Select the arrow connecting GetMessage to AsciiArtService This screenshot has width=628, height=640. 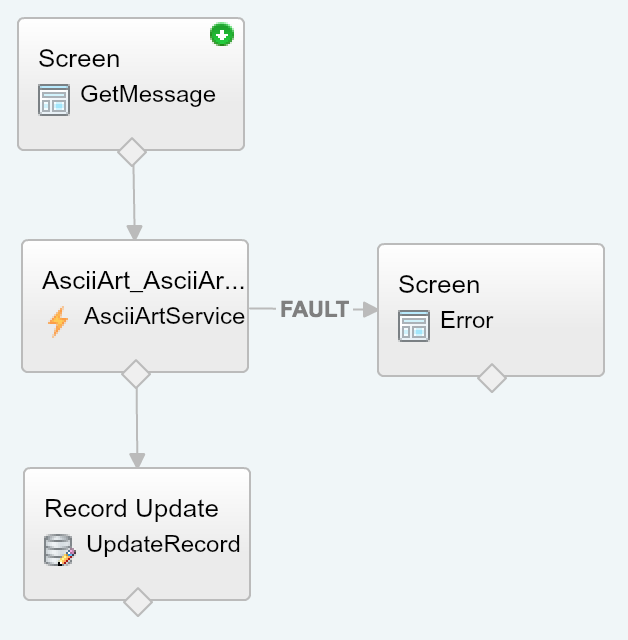133,198
